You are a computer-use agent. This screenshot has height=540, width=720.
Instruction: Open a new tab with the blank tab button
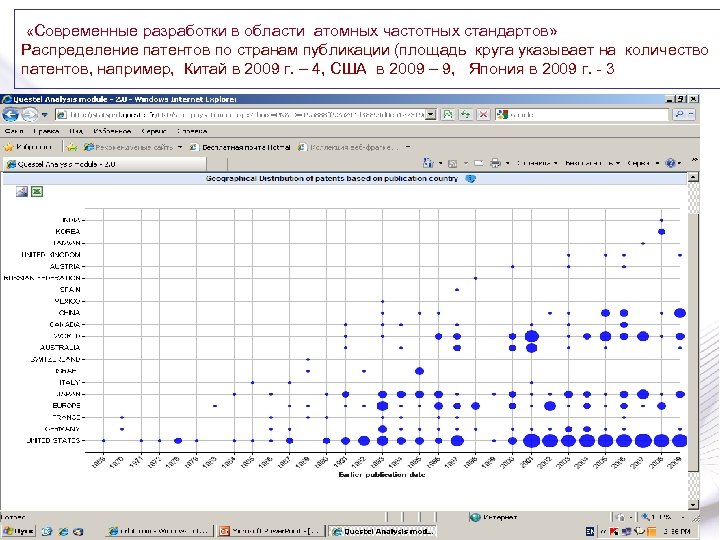click(217, 164)
